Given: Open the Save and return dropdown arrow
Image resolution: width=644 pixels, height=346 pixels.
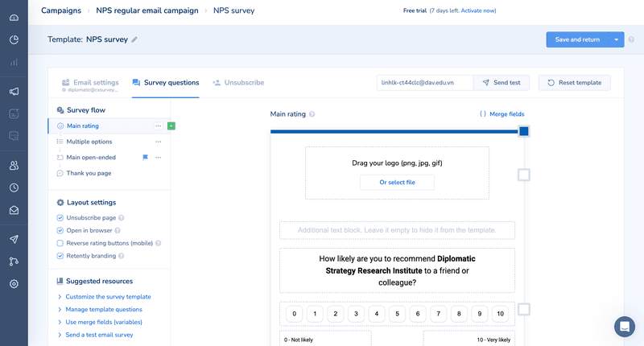Looking at the screenshot, I should point(616,39).
